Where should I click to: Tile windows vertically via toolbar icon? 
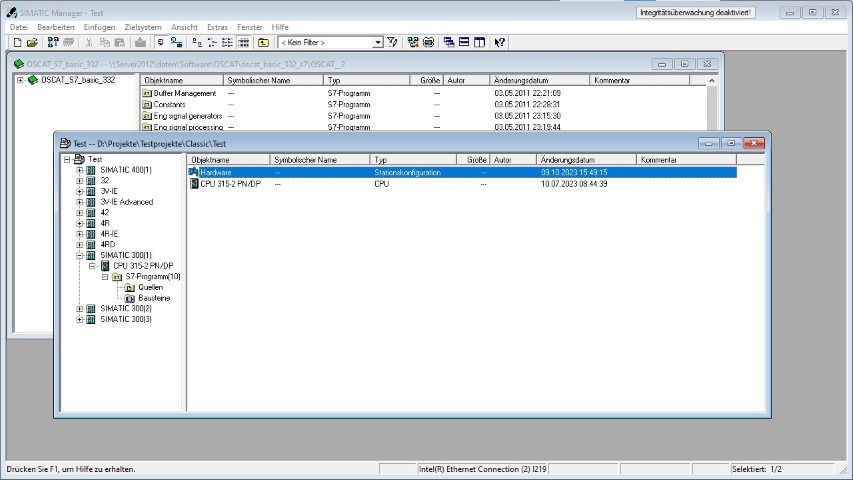pos(479,42)
